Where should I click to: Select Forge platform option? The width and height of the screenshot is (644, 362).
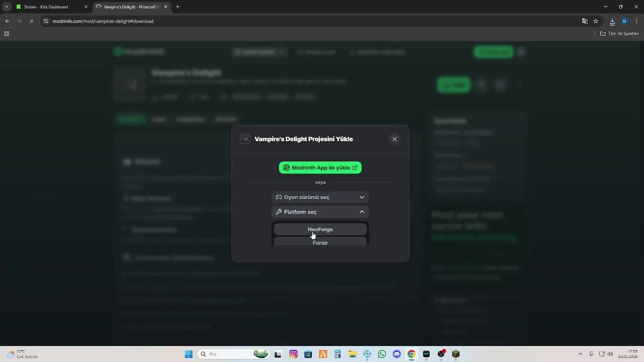320,242
